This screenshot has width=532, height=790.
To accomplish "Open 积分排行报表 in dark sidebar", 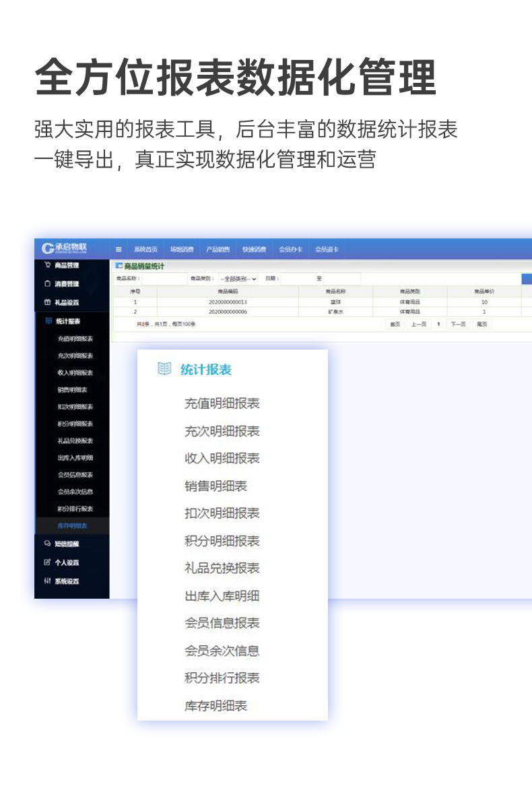I will point(75,509).
